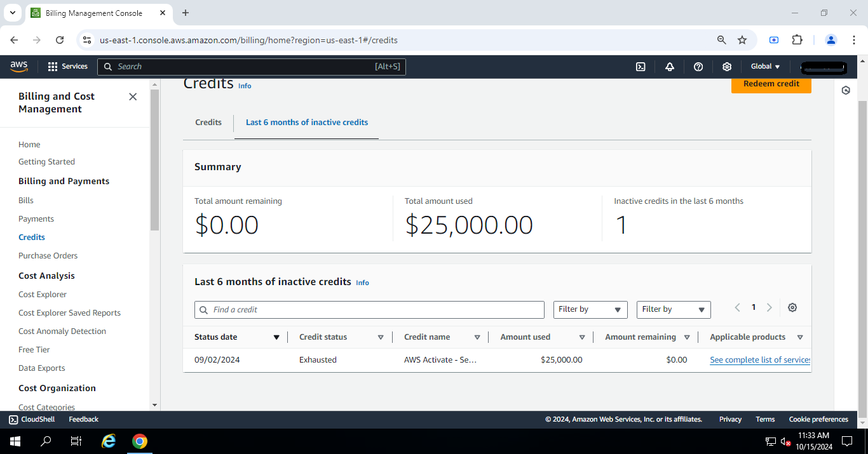Open a new browser tab
This screenshot has height=454, width=868.
coord(186,13)
